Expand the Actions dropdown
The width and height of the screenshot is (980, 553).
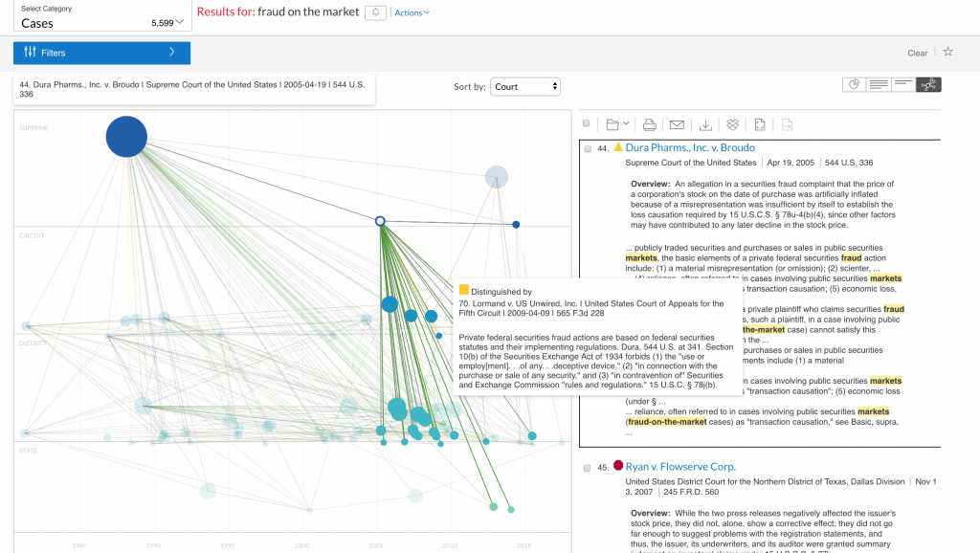pyautogui.click(x=411, y=11)
